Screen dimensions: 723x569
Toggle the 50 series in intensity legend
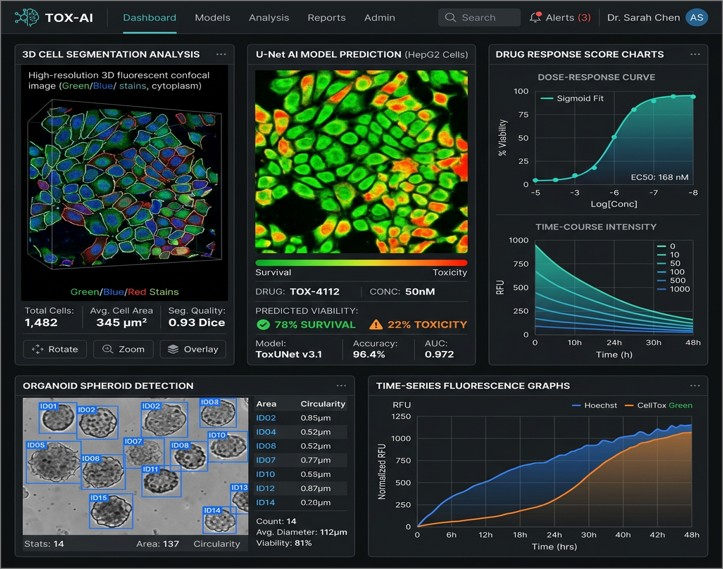pos(669,263)
